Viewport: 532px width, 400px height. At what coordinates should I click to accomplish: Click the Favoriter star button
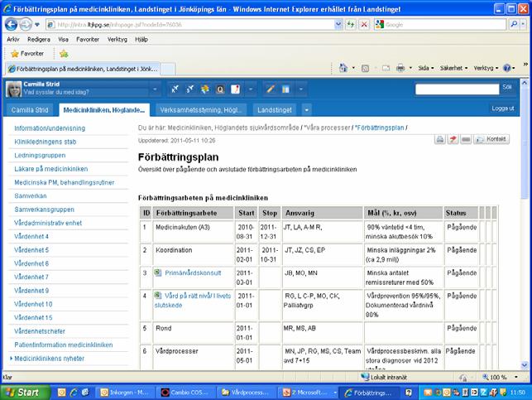[27, 54]
